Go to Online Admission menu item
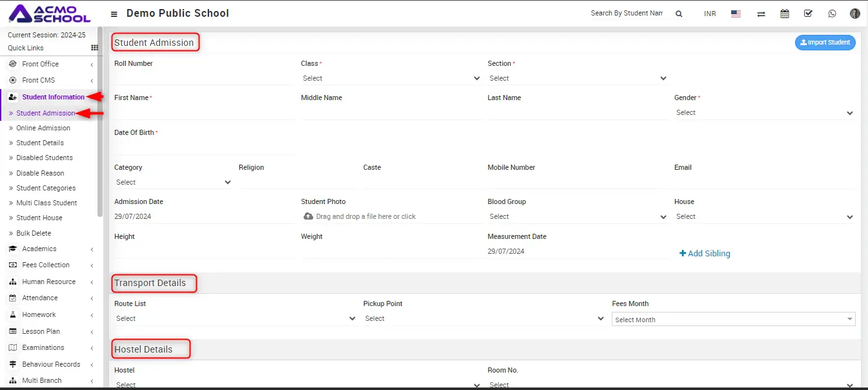 click(43, 128)
